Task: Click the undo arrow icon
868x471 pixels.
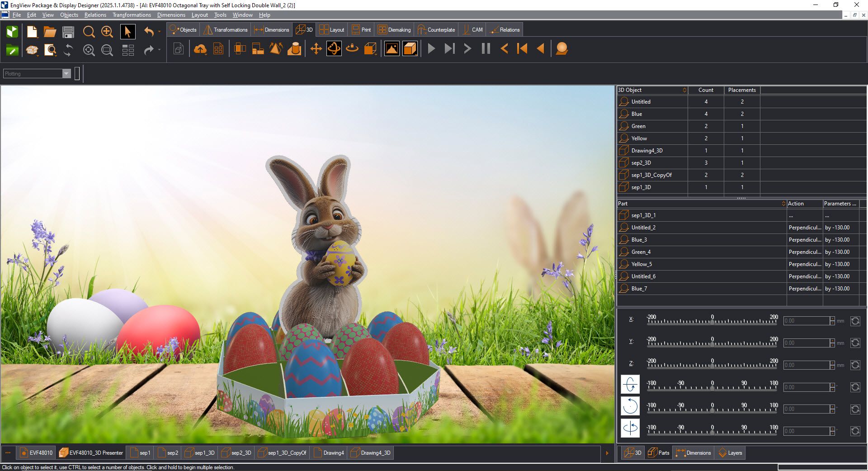Action: 149,32
